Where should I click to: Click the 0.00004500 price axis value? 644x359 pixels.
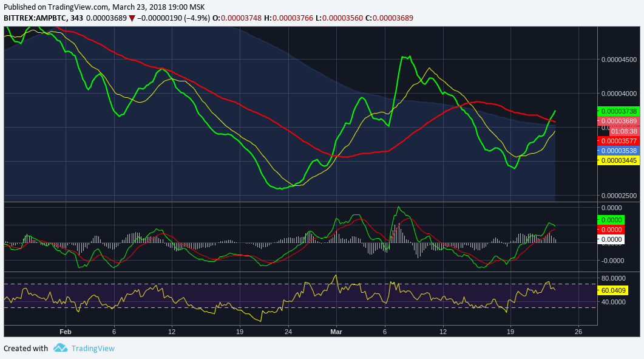click(x=619, y=60)
